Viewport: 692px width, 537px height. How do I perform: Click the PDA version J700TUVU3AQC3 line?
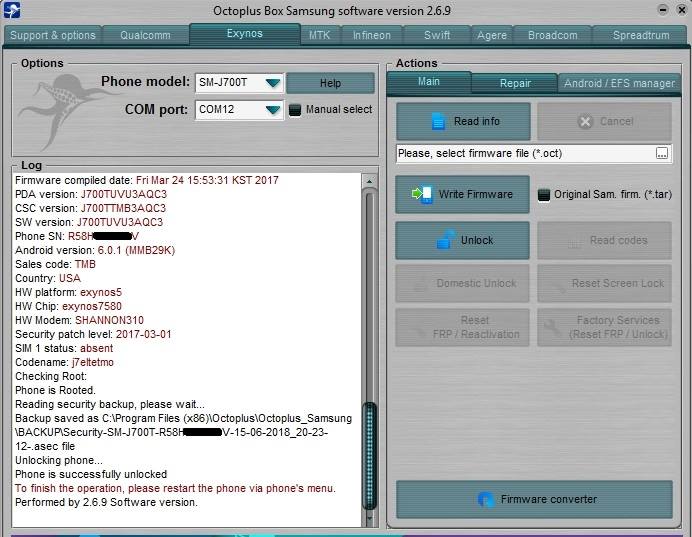coord(91,194)
